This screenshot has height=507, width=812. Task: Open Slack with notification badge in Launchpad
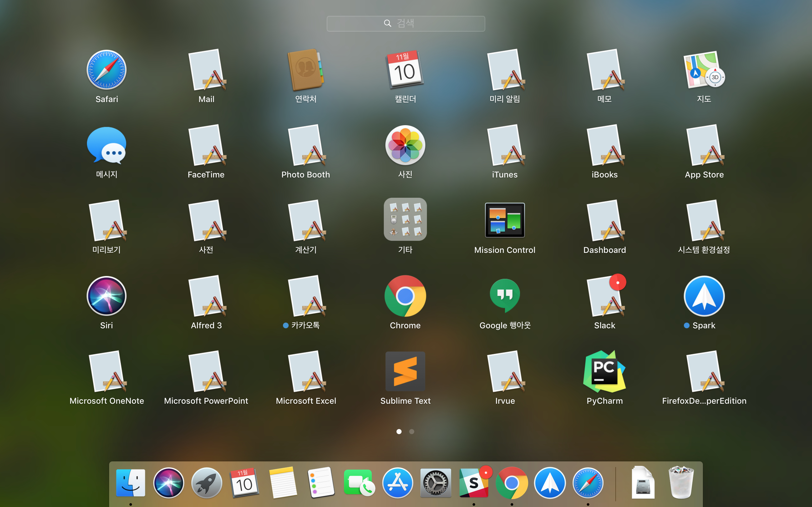pos(604,296)
